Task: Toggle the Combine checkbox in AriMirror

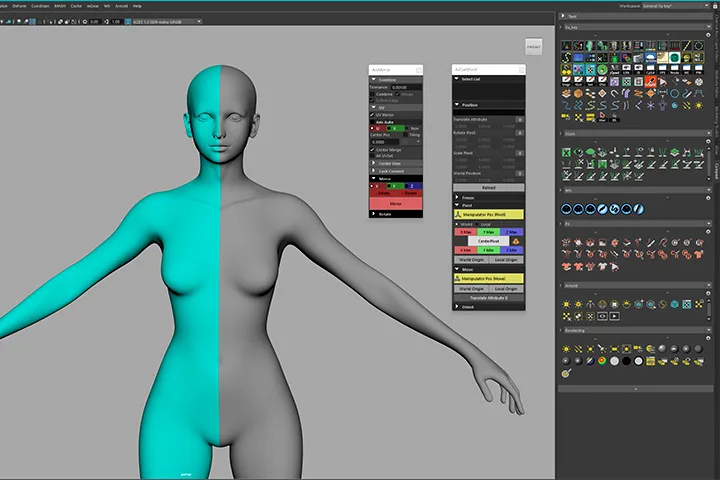Action: coord(372,94)
